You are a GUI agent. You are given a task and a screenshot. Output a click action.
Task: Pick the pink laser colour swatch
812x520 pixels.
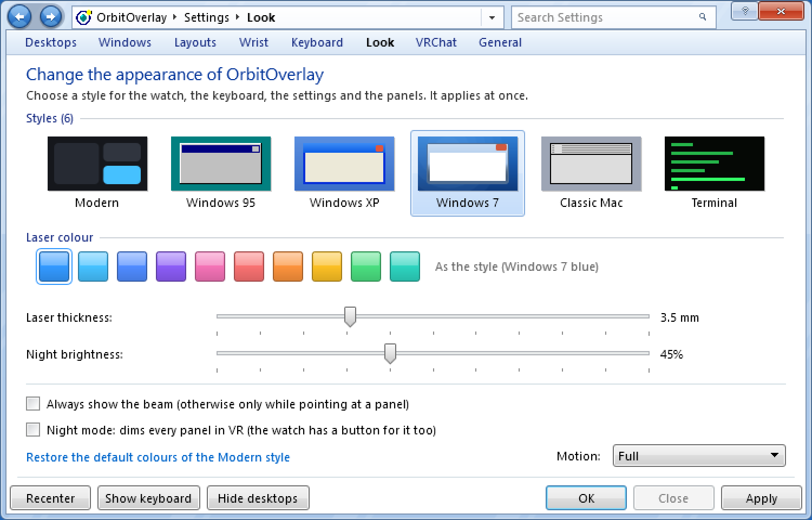tap(210, 266)
